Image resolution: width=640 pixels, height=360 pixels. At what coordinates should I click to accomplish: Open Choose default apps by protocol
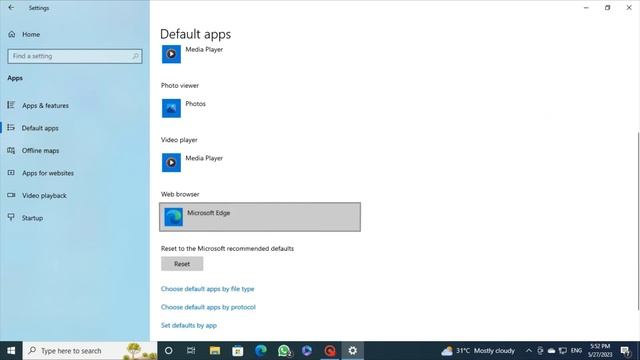click(x=208, y=307)
